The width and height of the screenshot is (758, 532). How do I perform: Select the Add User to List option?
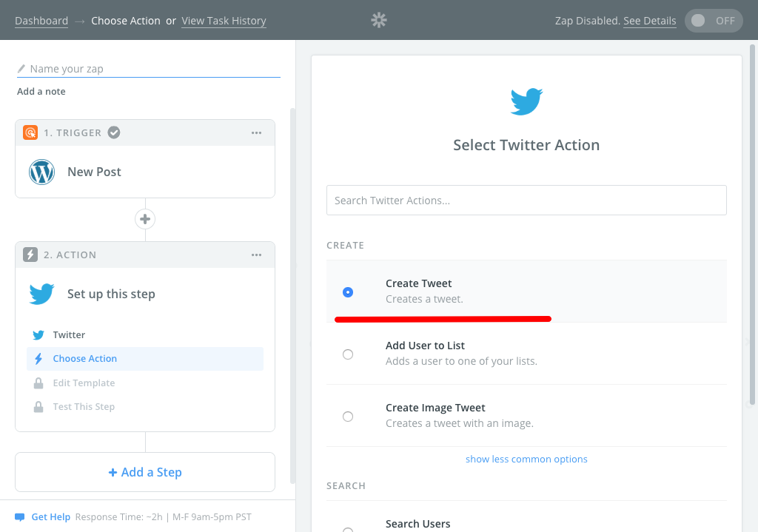click(526, 354)
